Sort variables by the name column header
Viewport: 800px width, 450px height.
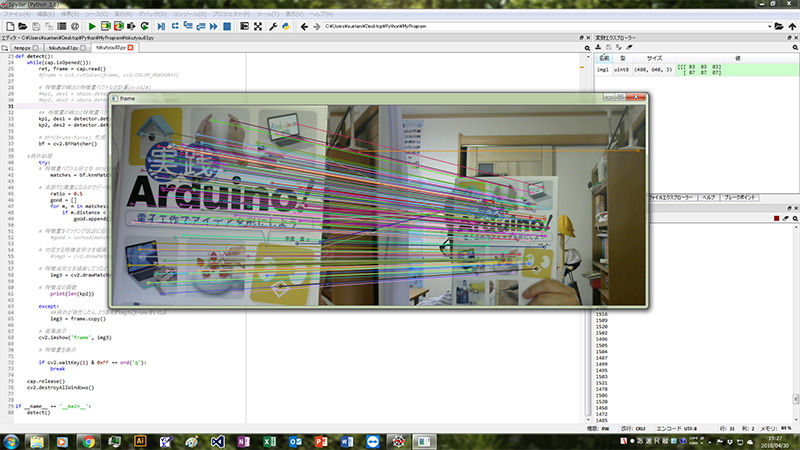tap(604, 58)
